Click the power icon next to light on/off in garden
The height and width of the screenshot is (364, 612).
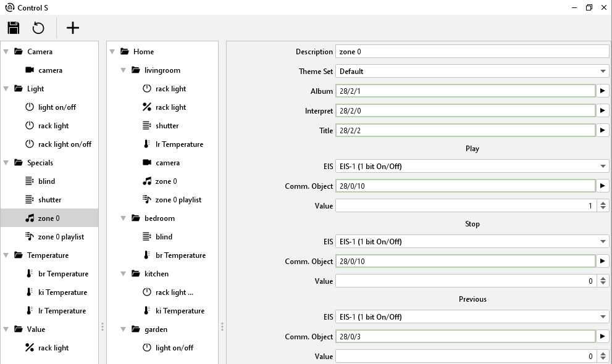(146, 348)
